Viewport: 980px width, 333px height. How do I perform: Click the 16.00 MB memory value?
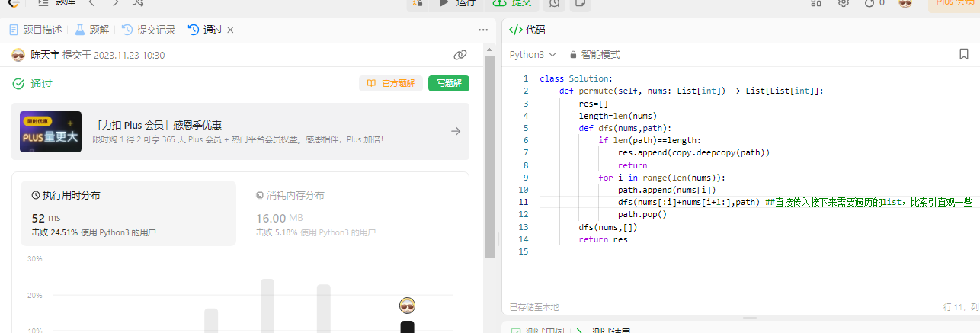281,218
